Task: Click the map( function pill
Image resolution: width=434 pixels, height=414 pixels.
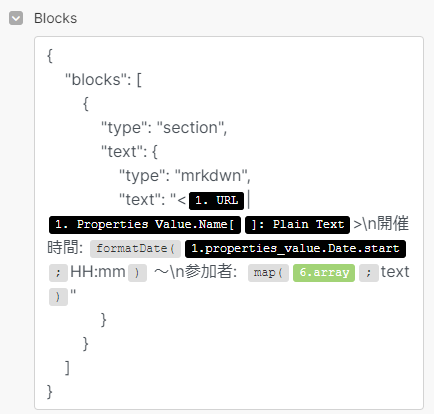Action: coord(268,273)
